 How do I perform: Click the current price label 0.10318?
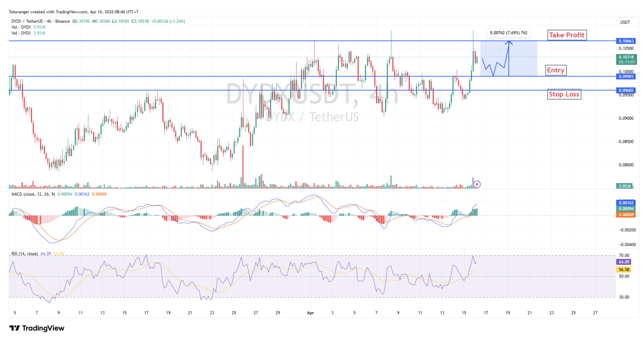(626, 57)
